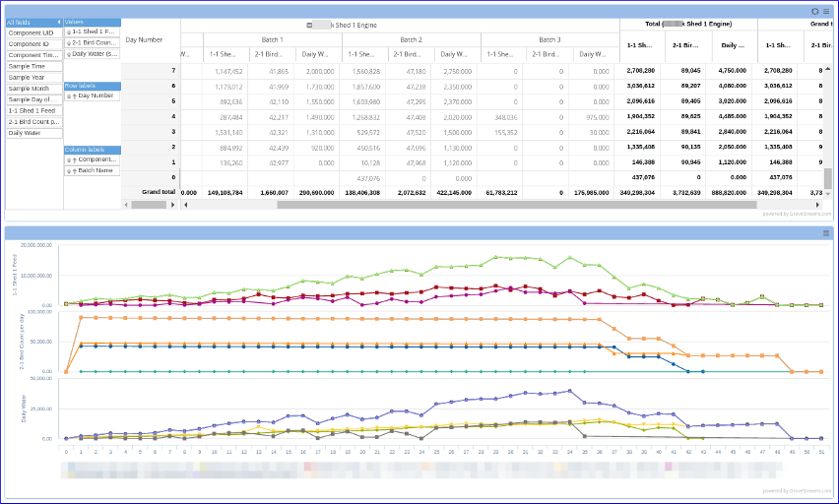The height and width of the screenshot is (504, 839).
Task: Click scroll-up arrow of vertical table scrollbar
Action: (x=828, y=67)
